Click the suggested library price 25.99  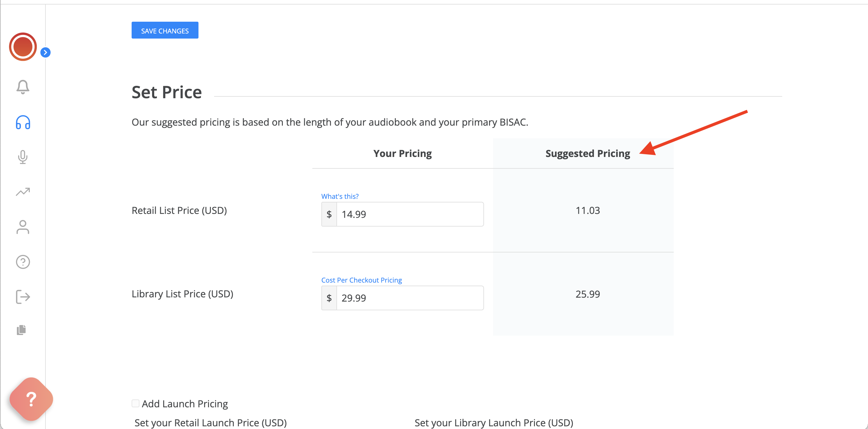point(587,294)
